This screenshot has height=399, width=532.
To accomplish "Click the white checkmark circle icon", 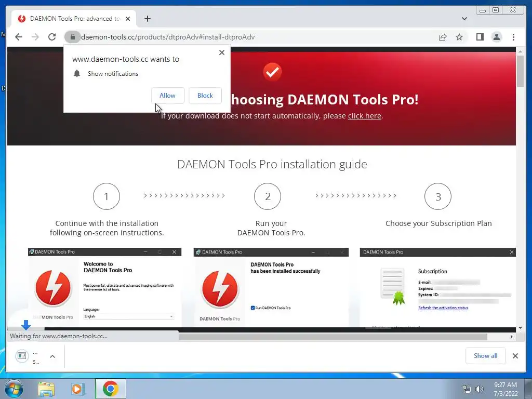I will 272,72.
